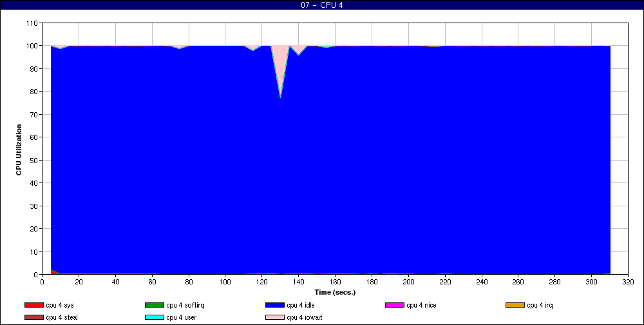Screen dimensions: 644x325
Task: Select the 'cpu 4 steal' legend label
Action: [x=62, y=318]
